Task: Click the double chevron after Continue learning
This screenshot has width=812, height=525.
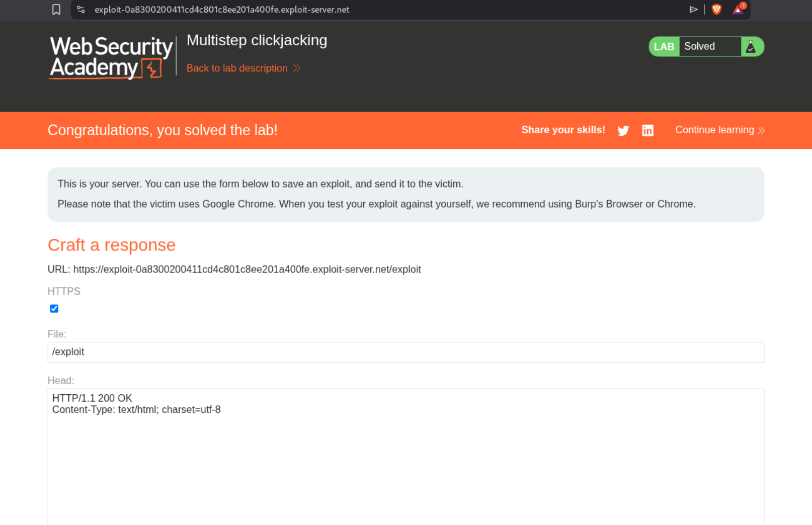Action: 761,131
